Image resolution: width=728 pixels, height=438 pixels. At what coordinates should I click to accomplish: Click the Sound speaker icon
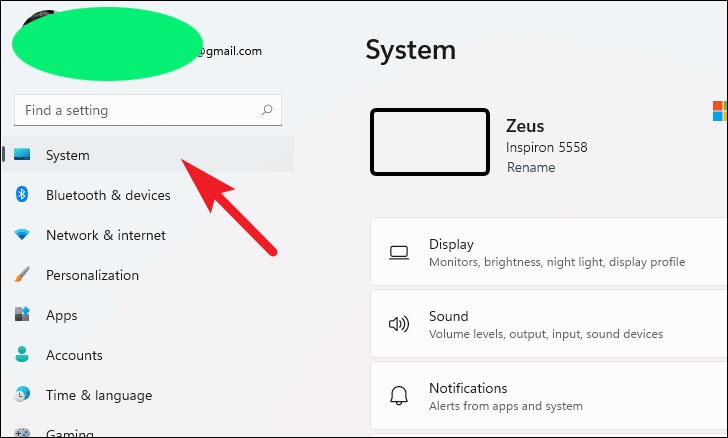click(x=399, y=324)
